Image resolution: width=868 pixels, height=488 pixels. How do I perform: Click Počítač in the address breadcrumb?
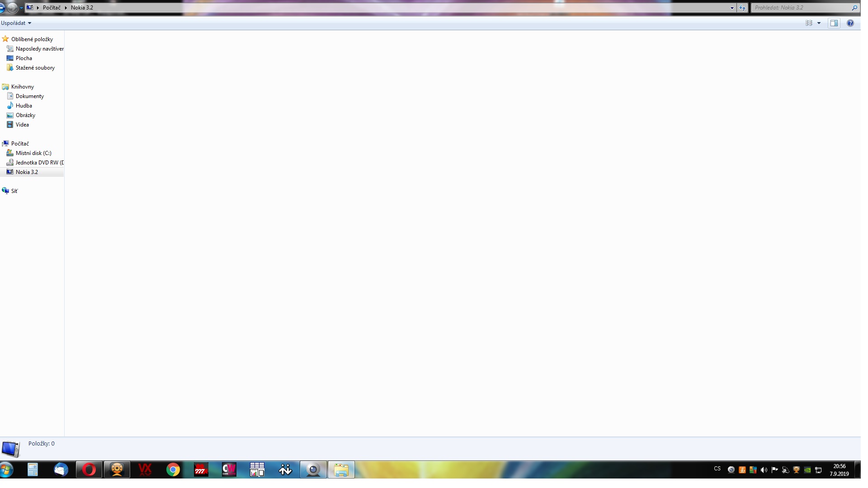pos(52,8)
